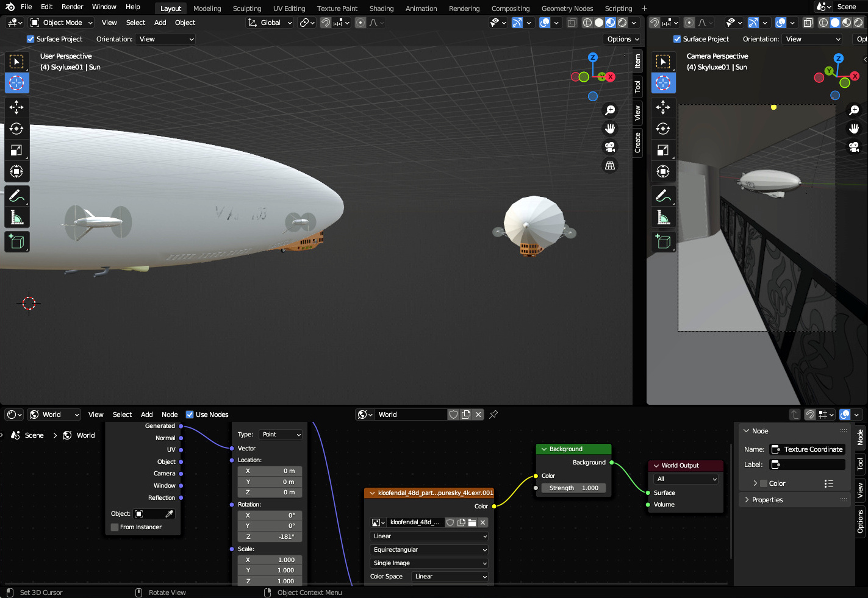
Task: Select the Add Cube tool in left viewport
Action: point(16,241)
